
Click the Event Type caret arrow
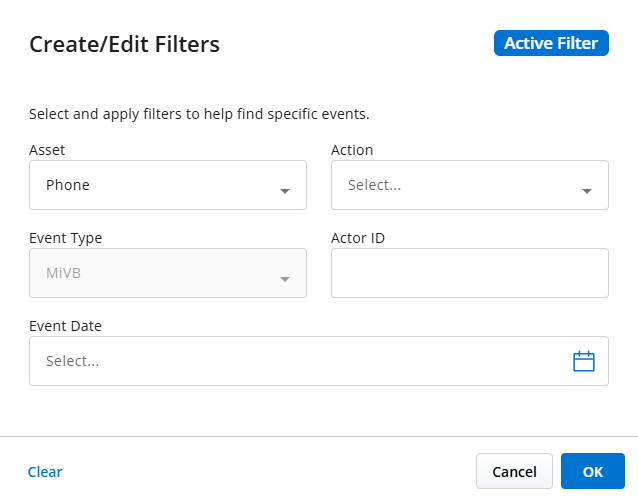coord(285,279)
